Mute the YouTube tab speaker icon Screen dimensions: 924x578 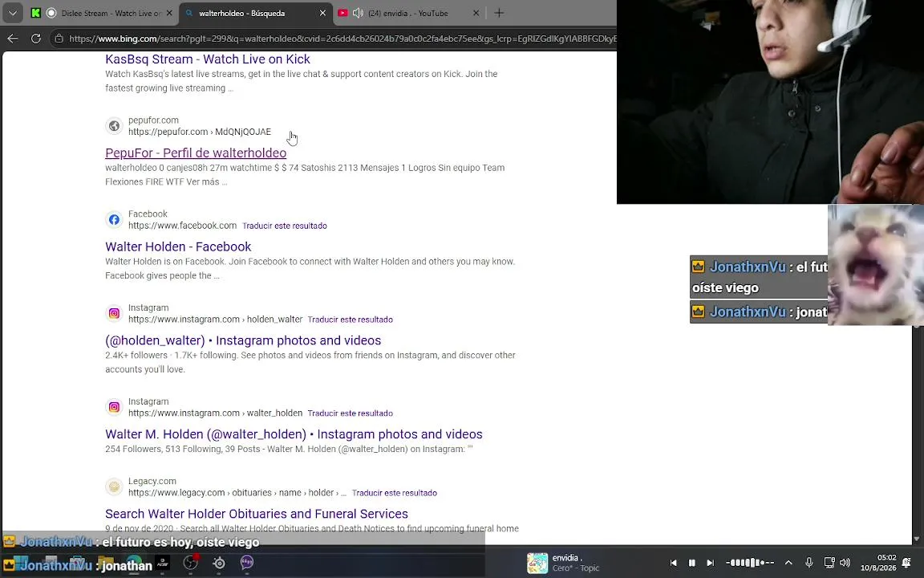coord(358,13)
